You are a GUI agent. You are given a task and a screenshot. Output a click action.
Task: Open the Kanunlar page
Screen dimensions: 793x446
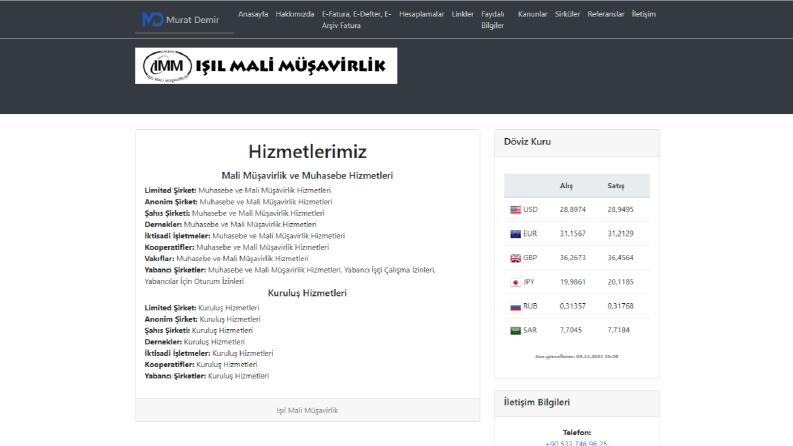[533, 14]
